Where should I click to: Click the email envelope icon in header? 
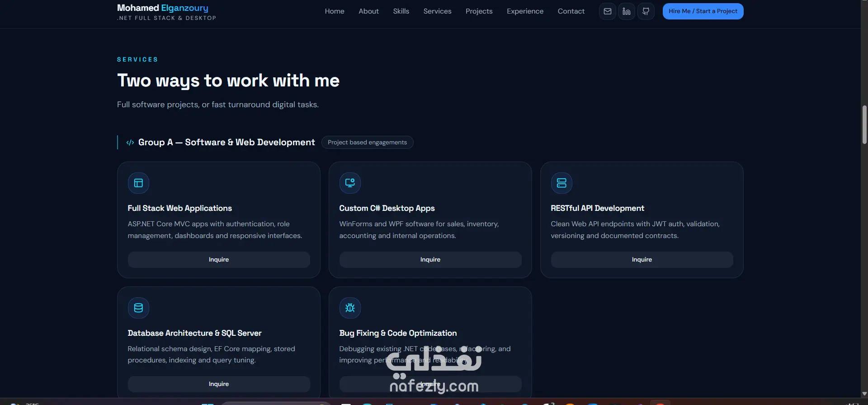coord(608,11)
